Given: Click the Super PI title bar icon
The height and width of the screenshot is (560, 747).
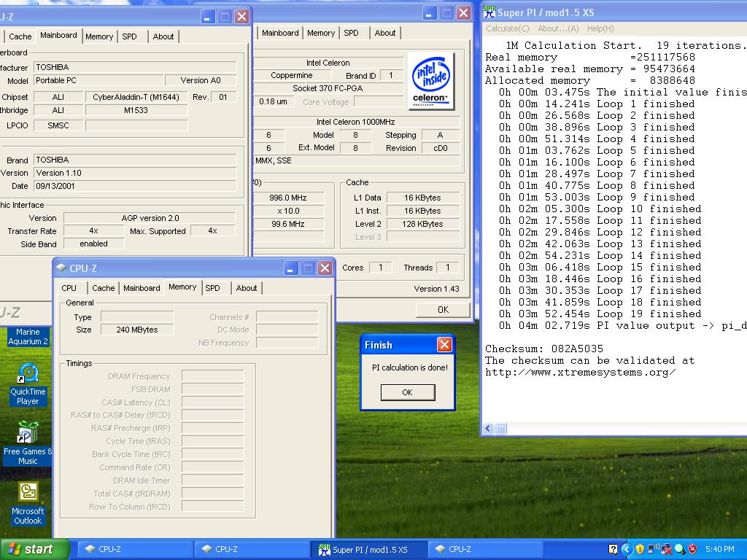Looking at the screenshot, I should [x=489, y=12].
